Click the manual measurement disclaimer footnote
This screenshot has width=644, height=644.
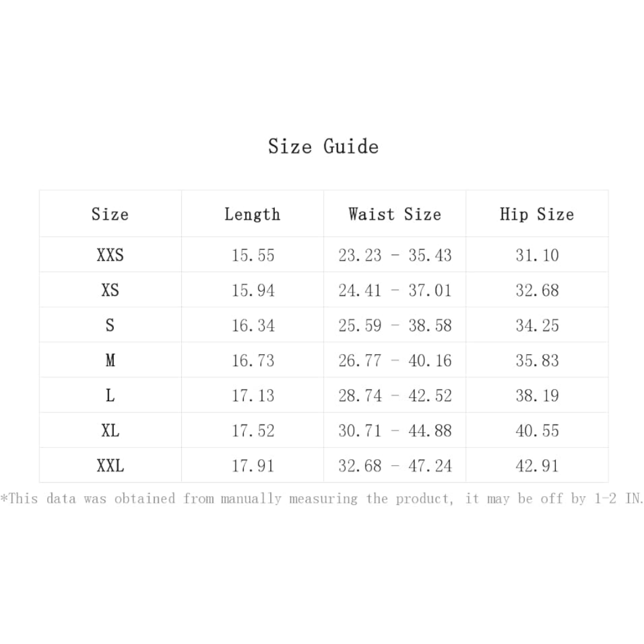(x=322, y=499)
